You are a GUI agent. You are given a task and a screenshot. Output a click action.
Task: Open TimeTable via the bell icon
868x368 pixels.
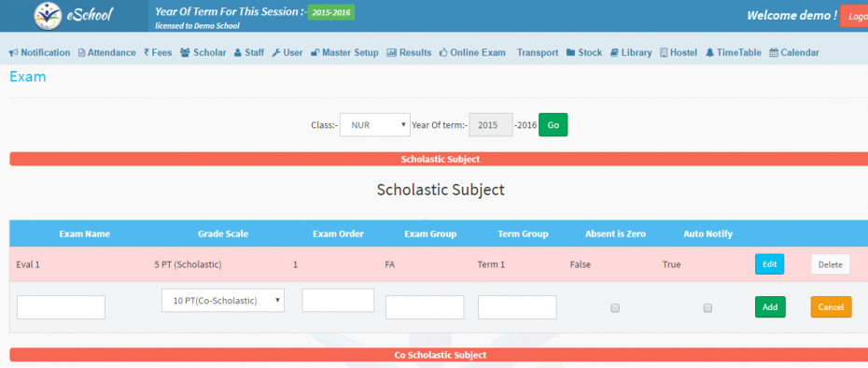tap(709, 52)
